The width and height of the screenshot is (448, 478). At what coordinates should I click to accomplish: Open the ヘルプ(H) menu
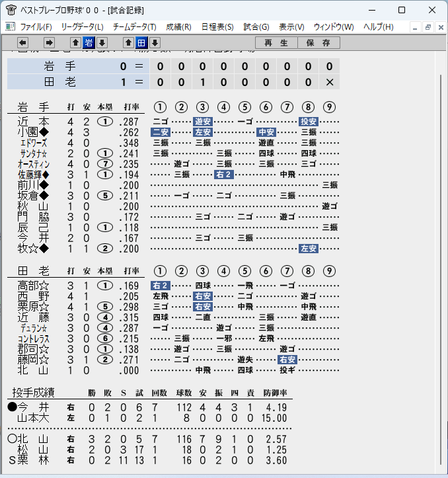pos(378,27)
